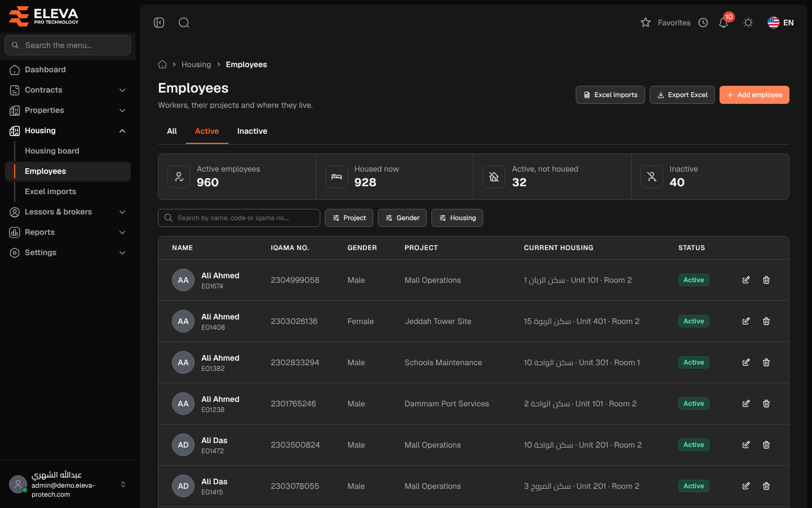Screen dimensions: 812x508
Task: Open the Gender filter
Action: click(x=402, y=218)
